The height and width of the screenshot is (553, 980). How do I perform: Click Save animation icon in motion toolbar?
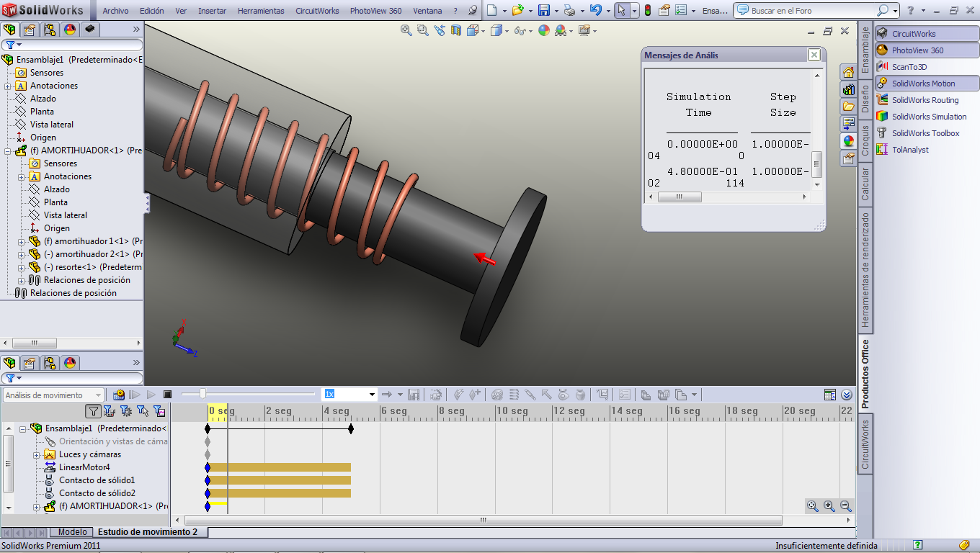coord(414,395)
